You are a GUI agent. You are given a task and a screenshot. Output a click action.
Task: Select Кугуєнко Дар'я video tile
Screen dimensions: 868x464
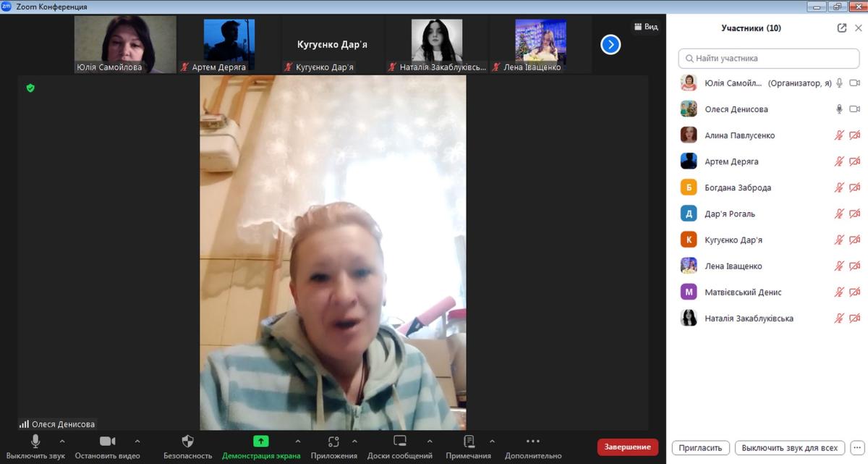tap(333, 45)
